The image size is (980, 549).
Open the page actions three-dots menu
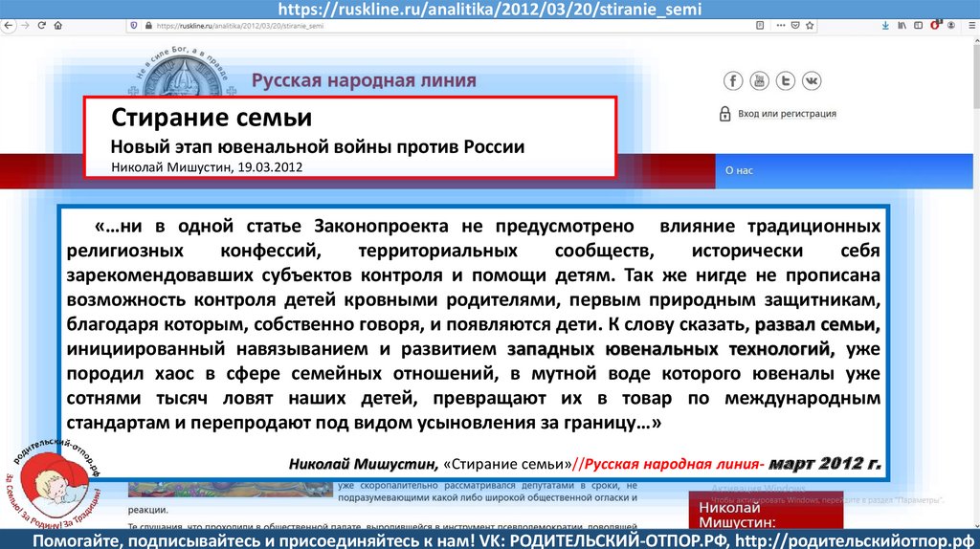(x=781, y=26)
